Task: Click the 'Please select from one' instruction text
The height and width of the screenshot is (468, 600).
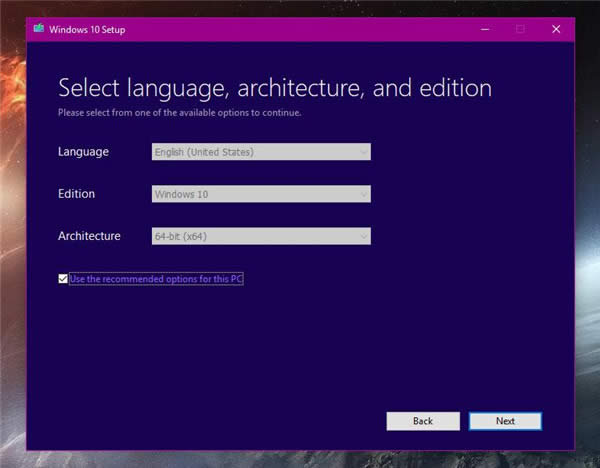Action: 180,113
